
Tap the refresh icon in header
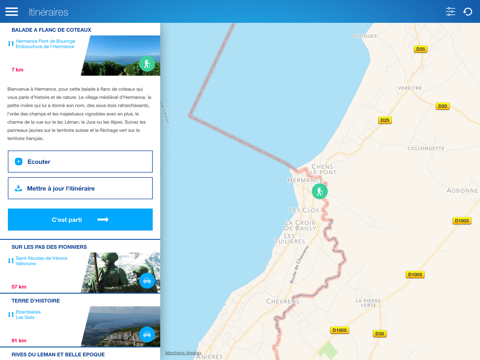468,12
